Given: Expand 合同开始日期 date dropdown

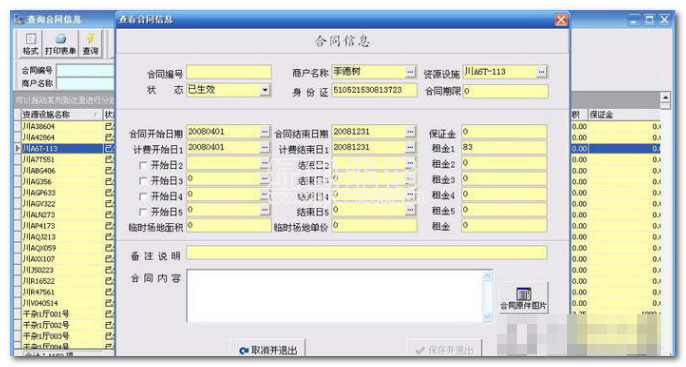Looking at the screenshot, I should [265, 132].
